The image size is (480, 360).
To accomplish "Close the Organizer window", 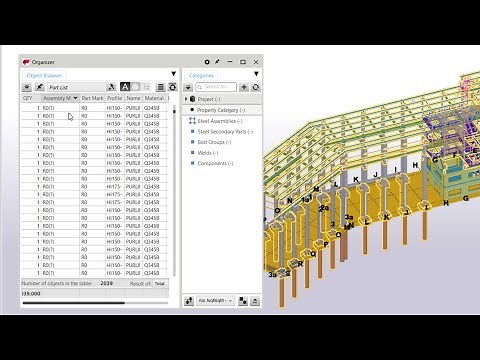I will click(x=256, y=62).
